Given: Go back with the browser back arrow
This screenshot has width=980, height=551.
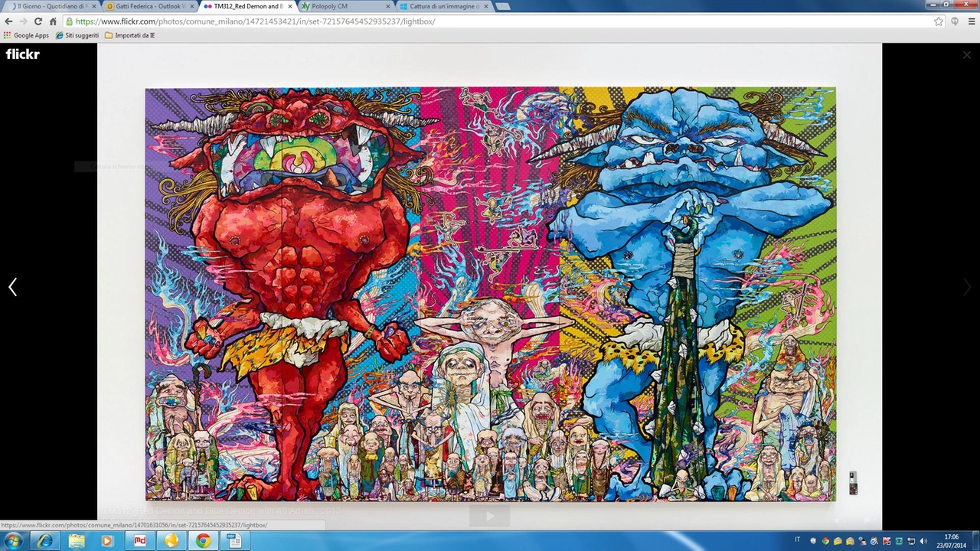Looking at the screenshot, I should point(8,21).
